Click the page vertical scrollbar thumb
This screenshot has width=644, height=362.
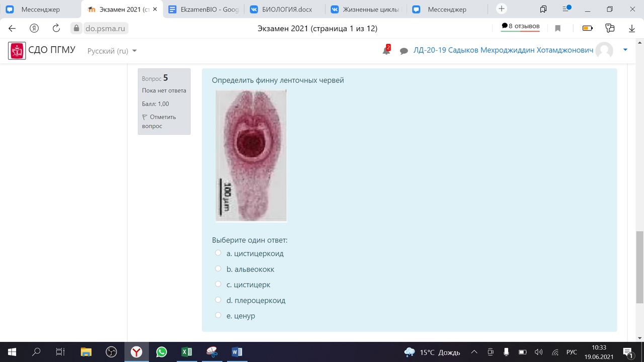tap(639, 267)
